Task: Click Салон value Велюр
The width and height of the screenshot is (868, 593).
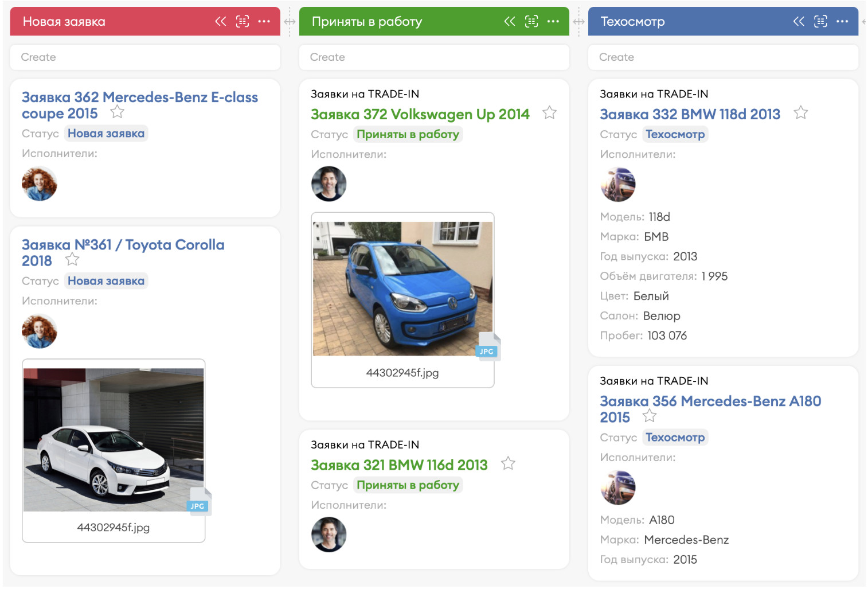Action: tap(662, 316)
